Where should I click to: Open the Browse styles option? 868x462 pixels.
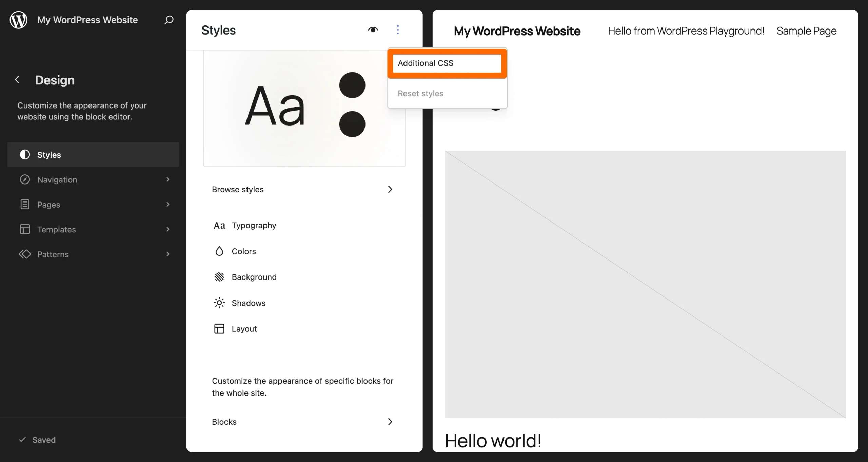tap(304, 189)
